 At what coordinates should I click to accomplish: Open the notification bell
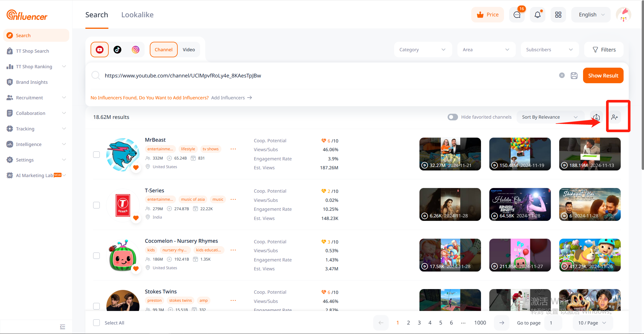(x=537, y=15)
